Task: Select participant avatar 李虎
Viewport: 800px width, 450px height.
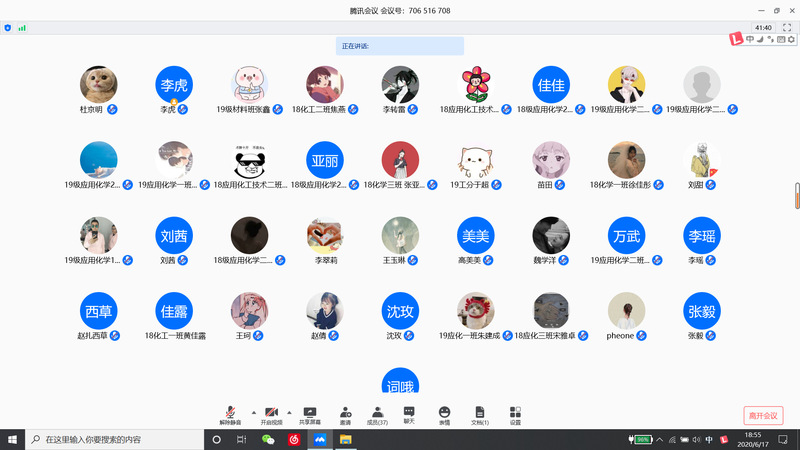Action: point(174,84)
